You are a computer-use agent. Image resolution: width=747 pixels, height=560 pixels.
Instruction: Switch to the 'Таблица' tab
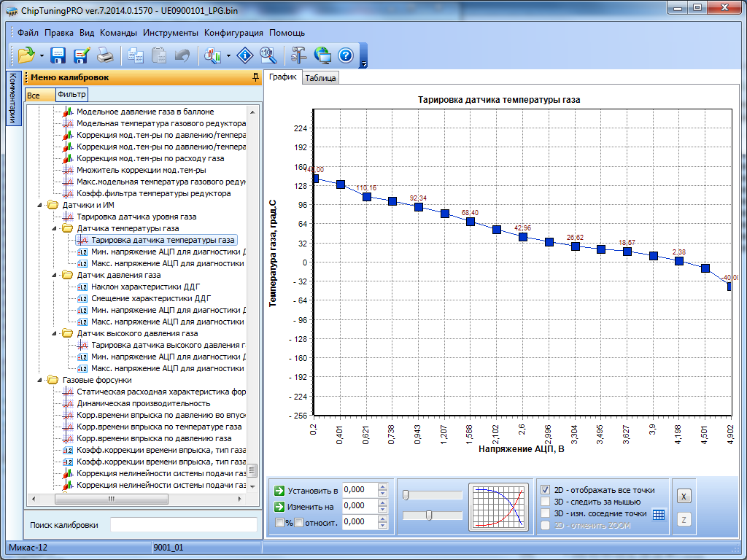pyautogui.click(x=320, y=78)
